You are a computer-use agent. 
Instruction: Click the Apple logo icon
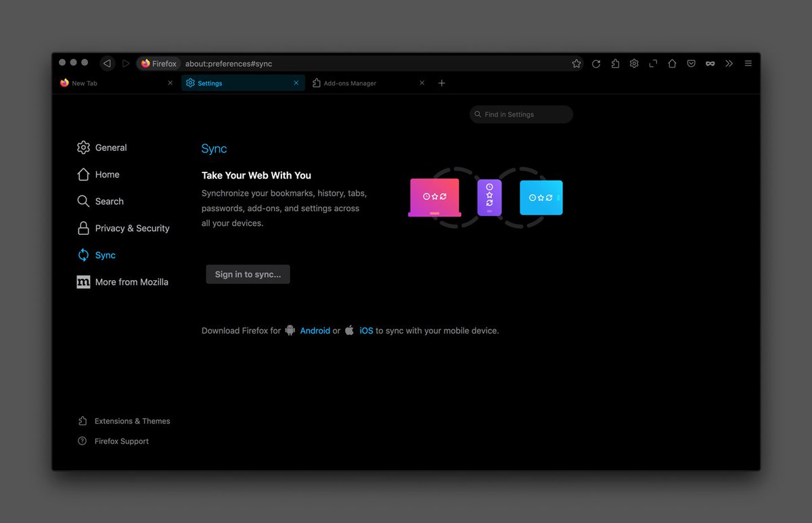[x=349, y=330]
